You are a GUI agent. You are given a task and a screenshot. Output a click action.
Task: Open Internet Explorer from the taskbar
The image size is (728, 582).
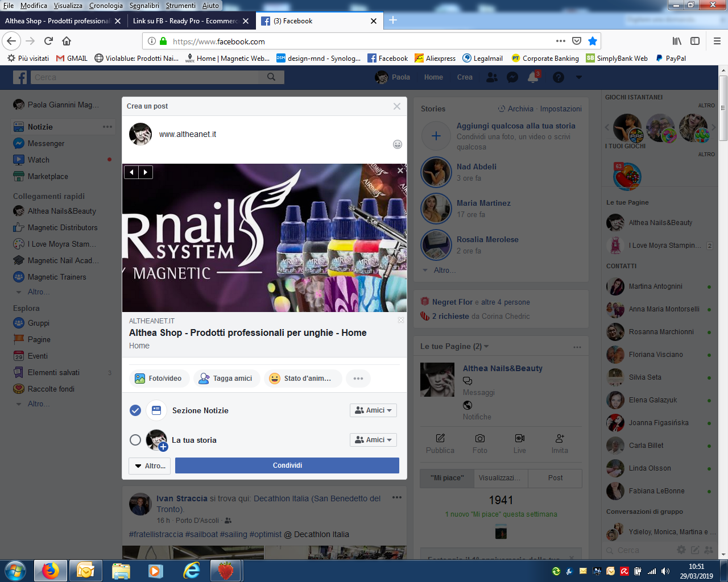(x=191, y=570)
